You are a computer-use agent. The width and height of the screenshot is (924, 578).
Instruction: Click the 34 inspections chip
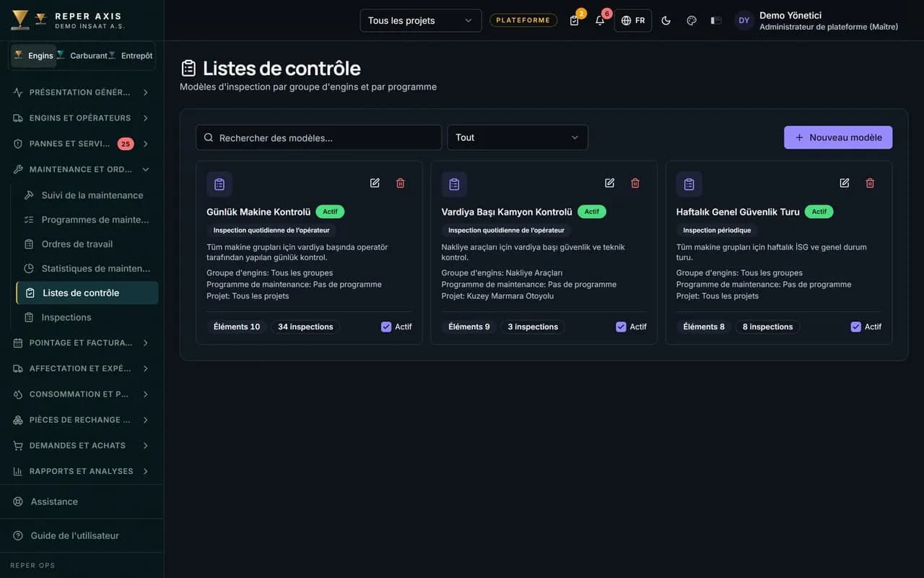pos(305,327)
